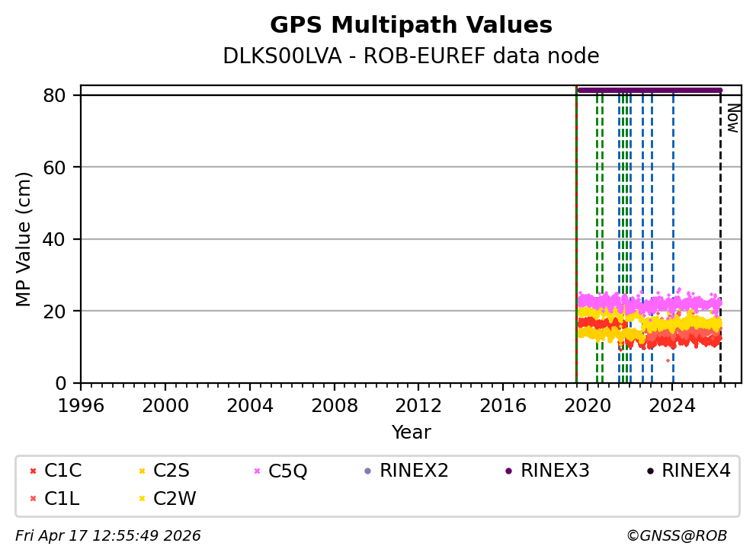Select the C2S yellow legend marker

142,471
